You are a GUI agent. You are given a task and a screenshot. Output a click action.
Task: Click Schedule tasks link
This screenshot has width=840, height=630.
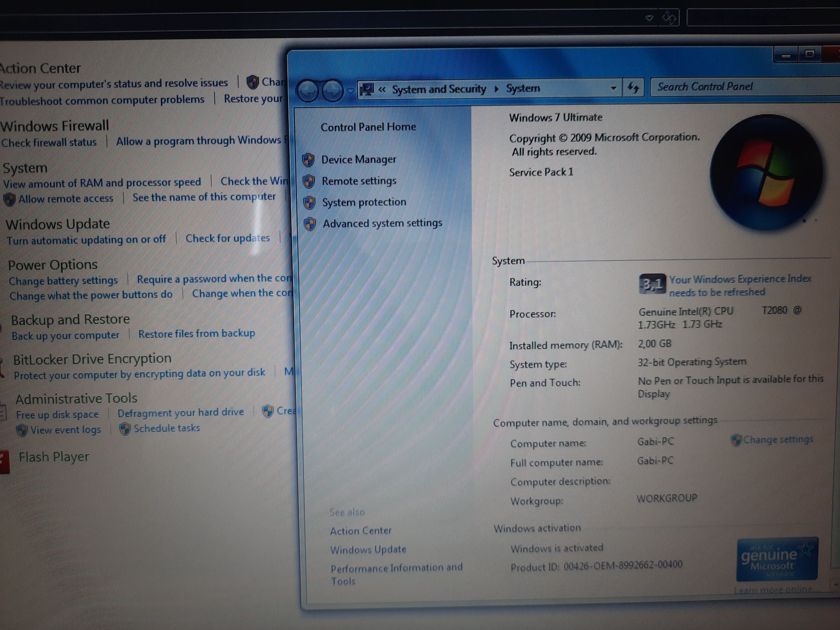coord(167,428)
